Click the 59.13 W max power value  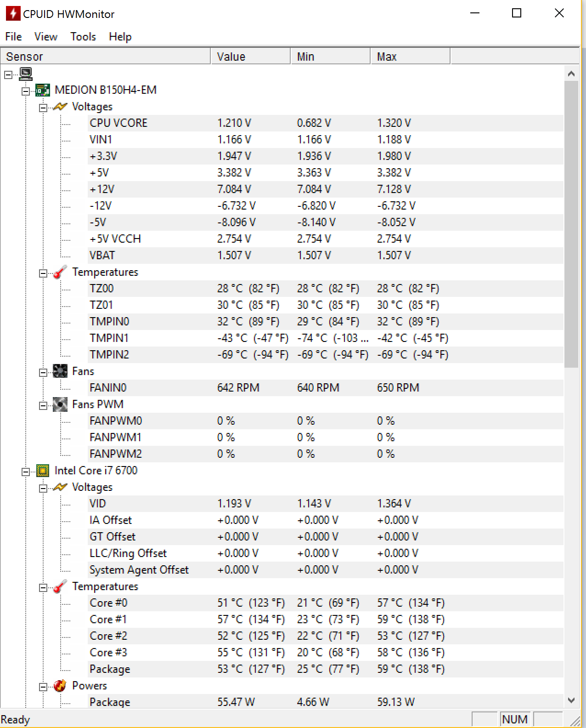coord(396,702)
